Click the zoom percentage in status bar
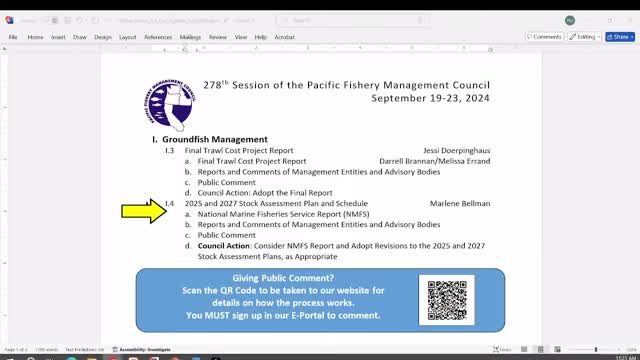 point(631,349)
